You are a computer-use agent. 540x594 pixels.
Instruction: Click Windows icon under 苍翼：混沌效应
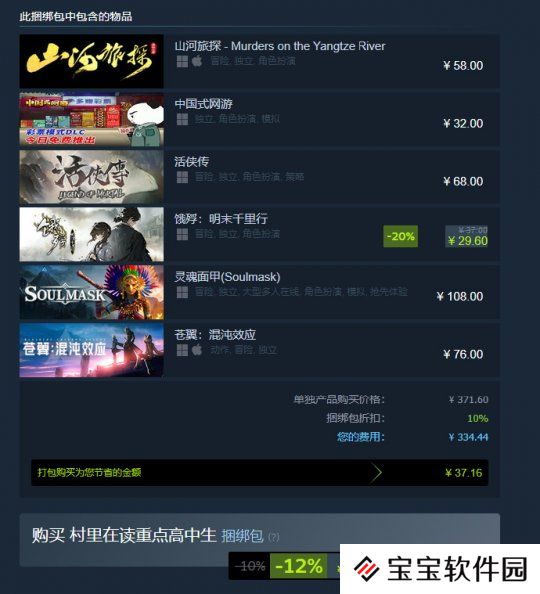[x=182, y=350]
